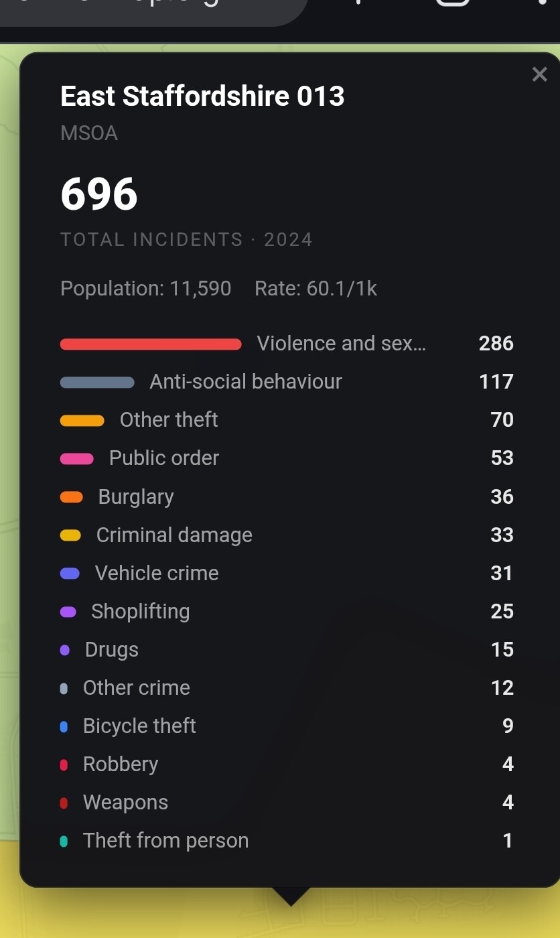Click the East Staffordshire 013 heading
560x938 pixels.
(202, 96)
